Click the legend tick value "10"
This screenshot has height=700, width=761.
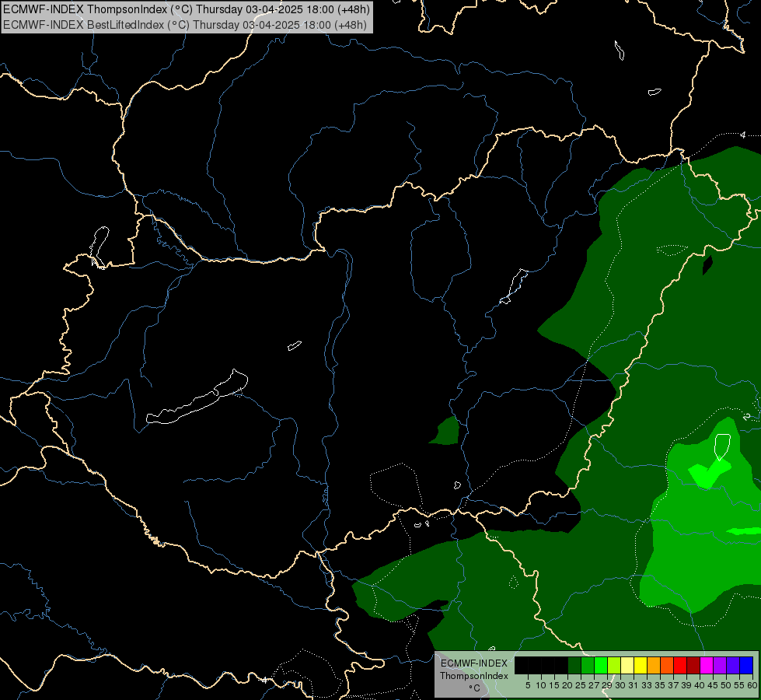[x=541, y=685]
